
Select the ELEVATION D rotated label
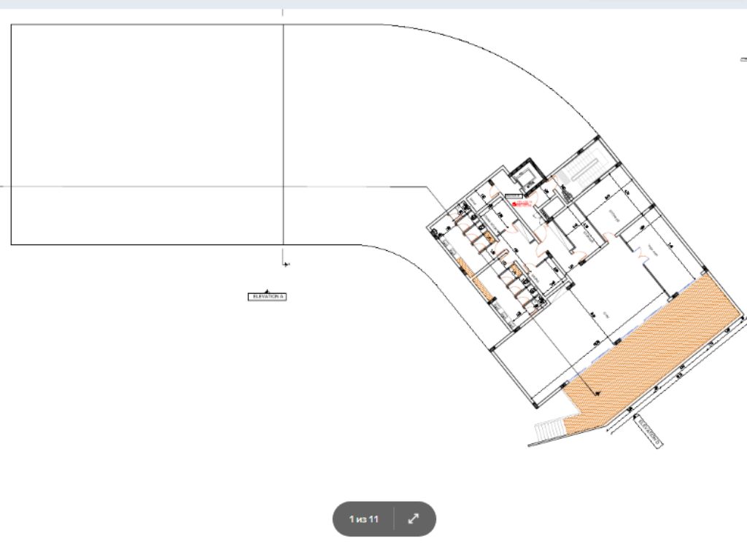[649, 432]
